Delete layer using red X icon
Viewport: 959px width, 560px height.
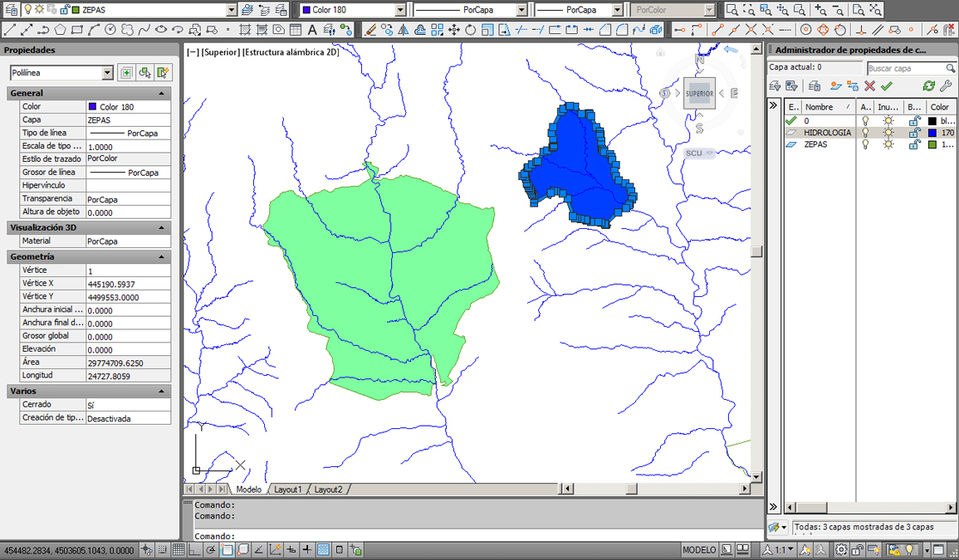point(869,86)
